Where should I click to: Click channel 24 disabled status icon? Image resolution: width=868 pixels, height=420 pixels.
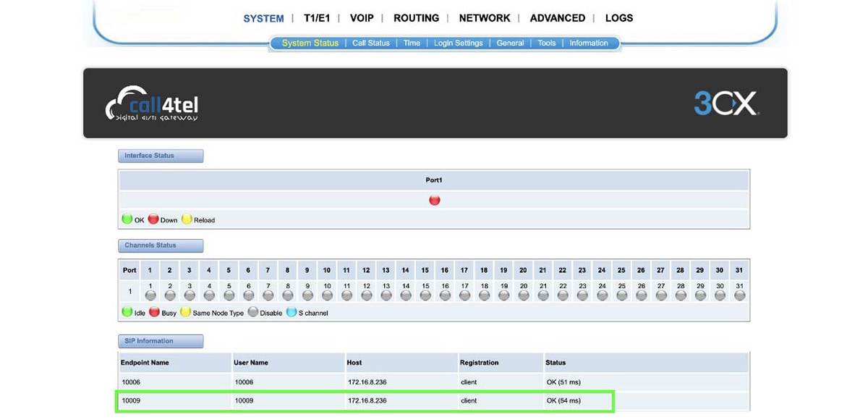[602, 295]
